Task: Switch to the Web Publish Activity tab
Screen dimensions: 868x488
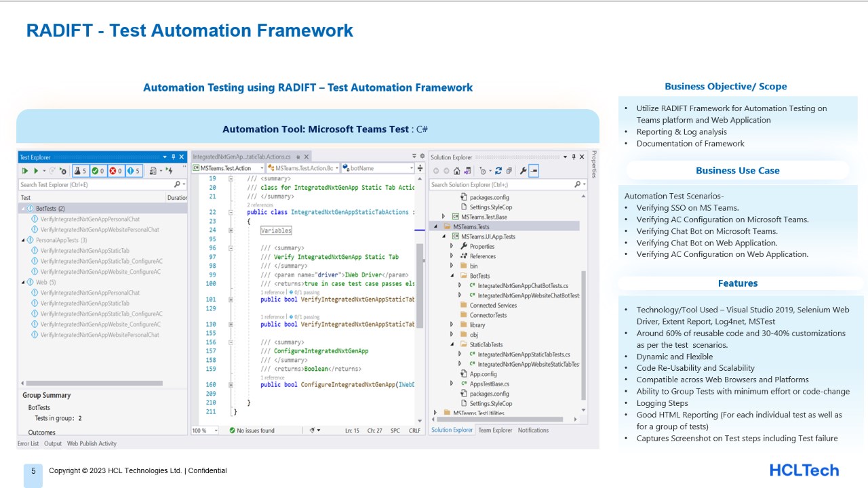Action: tap(92, 443)
